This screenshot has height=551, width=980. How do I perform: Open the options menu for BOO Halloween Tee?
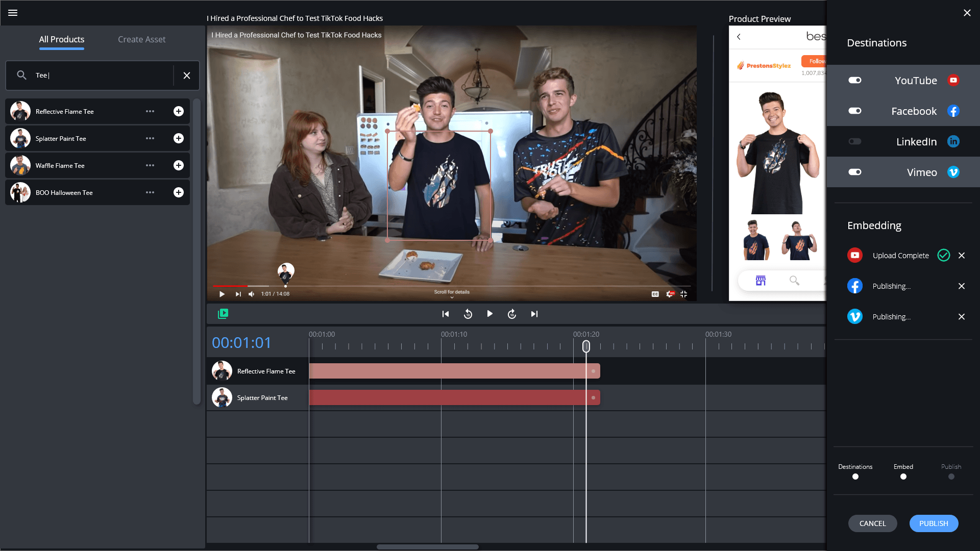click(x=150, y=192)
